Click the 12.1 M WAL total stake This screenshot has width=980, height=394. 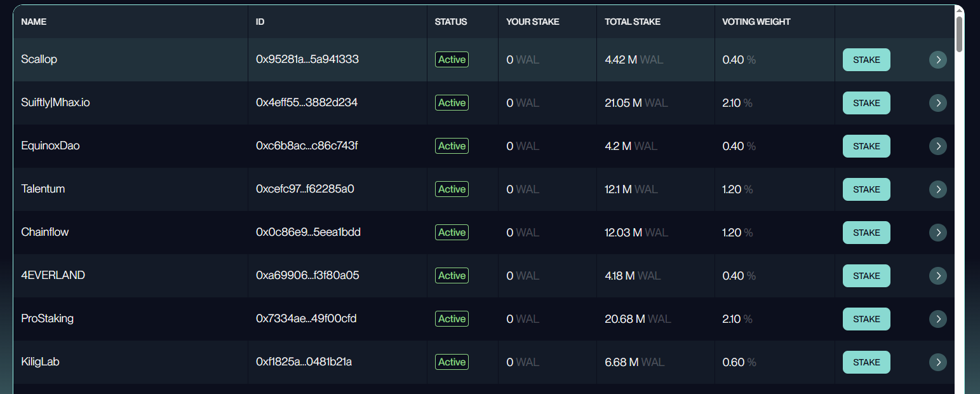(631, 189)
